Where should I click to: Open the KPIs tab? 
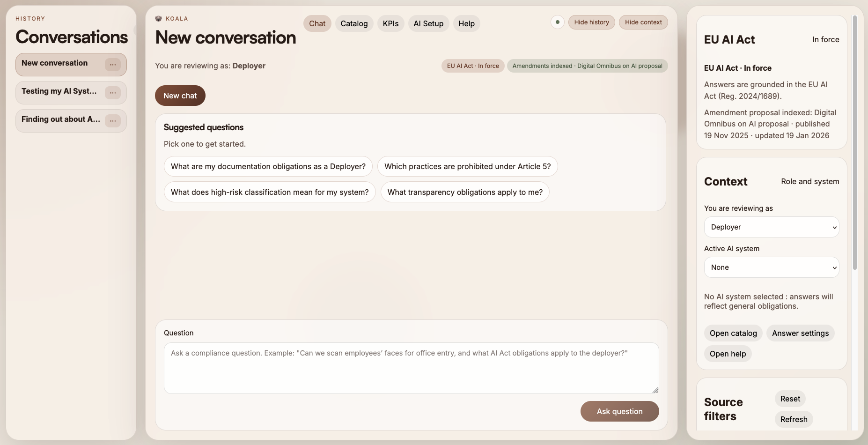390,23
